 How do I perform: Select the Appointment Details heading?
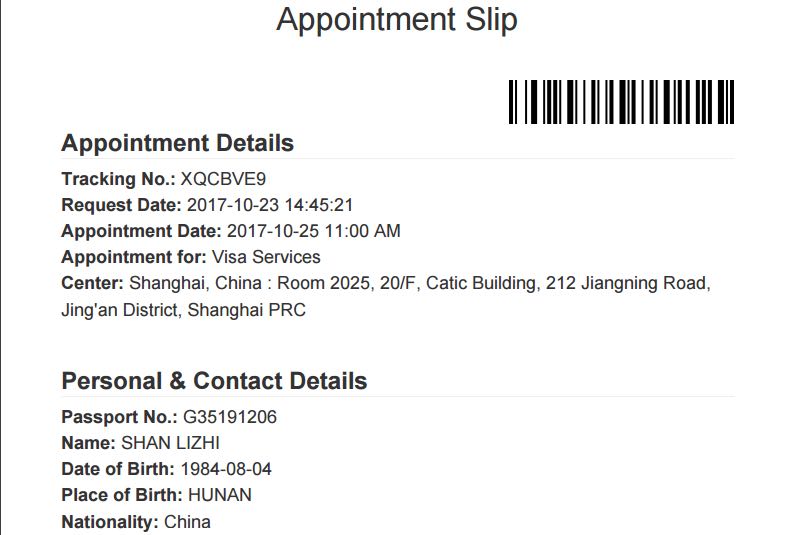coord(177,143)
